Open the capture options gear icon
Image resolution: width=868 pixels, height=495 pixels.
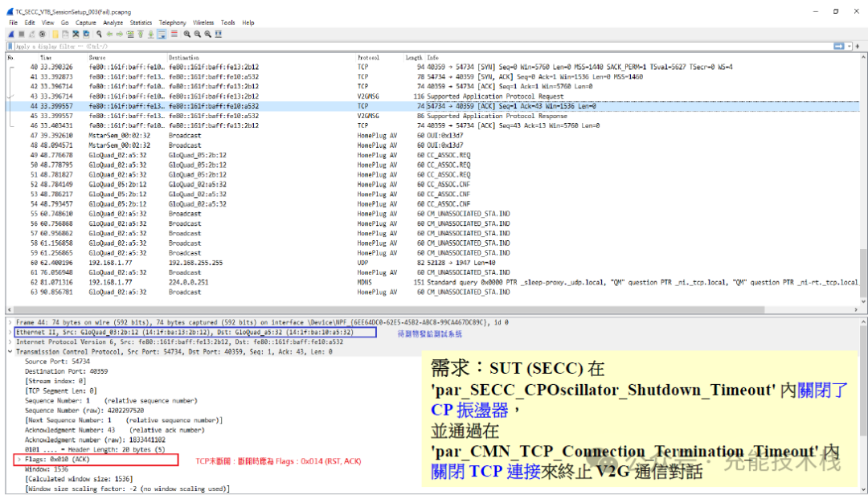43,35
